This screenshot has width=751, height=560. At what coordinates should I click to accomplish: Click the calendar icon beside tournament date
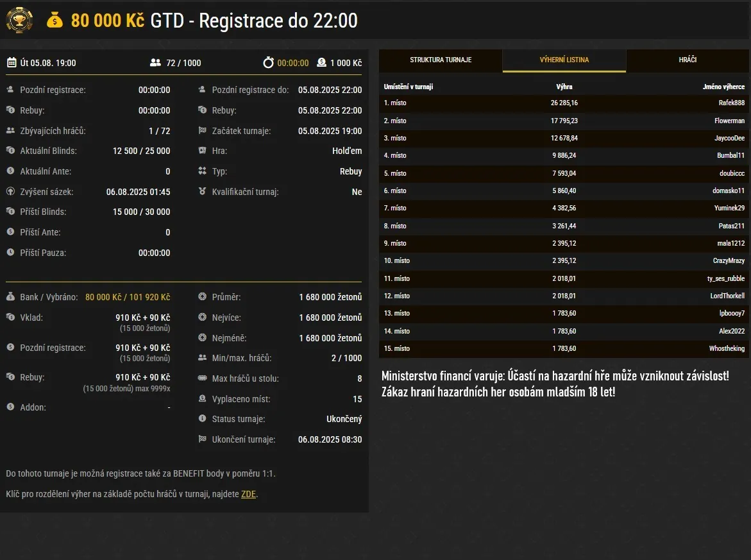click(12, 63)
